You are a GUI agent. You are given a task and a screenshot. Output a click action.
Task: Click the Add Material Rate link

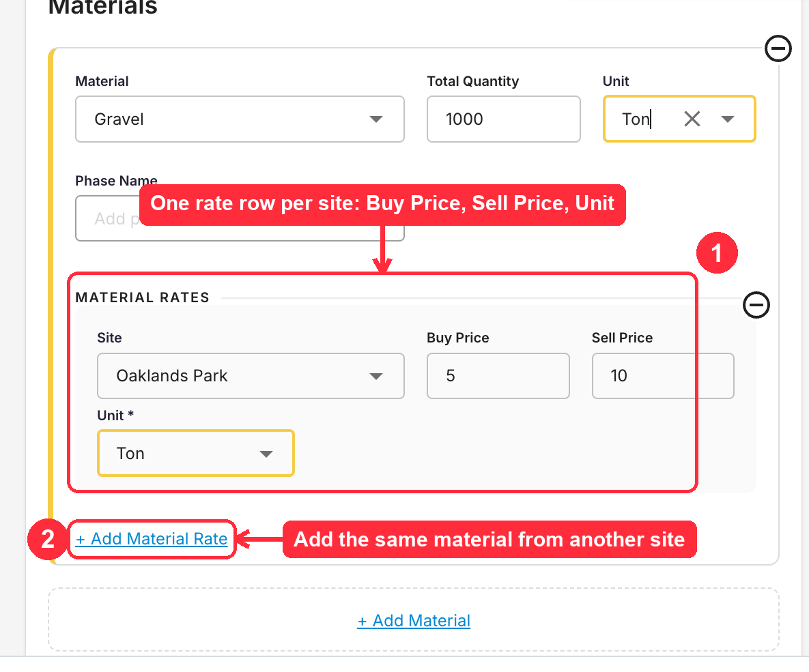click(x=152, y=539)
